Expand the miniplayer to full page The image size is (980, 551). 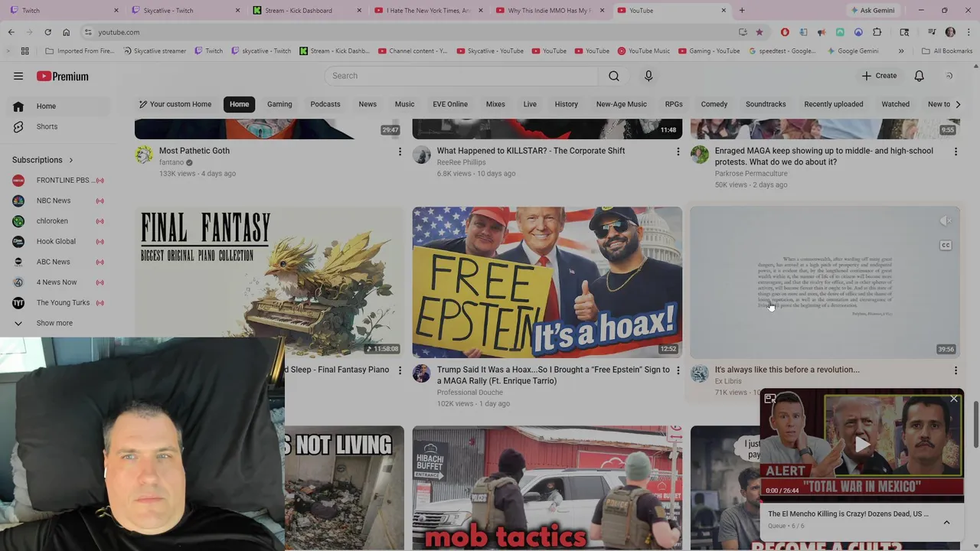tap(770, 399)
